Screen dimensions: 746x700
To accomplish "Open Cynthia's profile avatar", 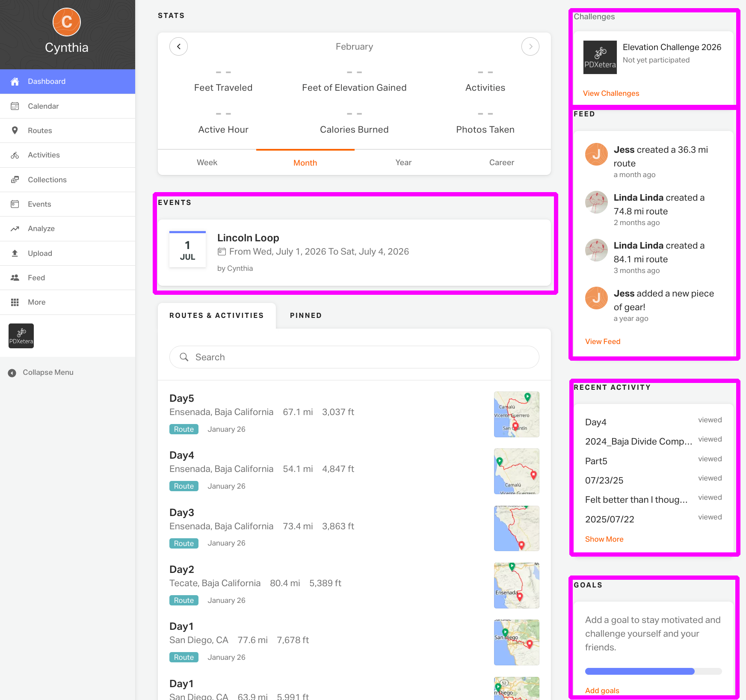I will 67,22.
